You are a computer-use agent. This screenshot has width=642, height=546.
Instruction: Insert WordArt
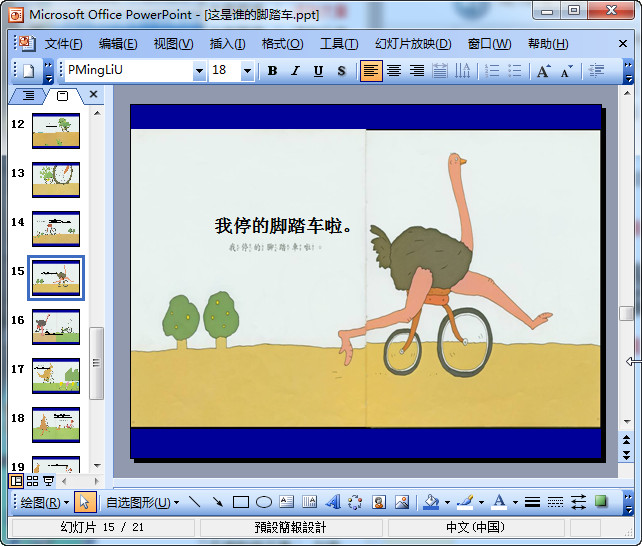[333, 502]
